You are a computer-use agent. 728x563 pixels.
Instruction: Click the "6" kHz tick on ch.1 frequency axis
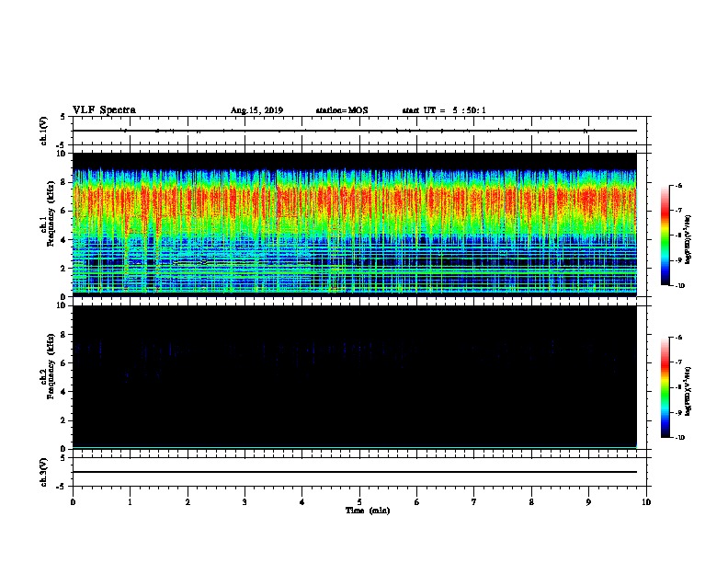[x=64, y=211]
